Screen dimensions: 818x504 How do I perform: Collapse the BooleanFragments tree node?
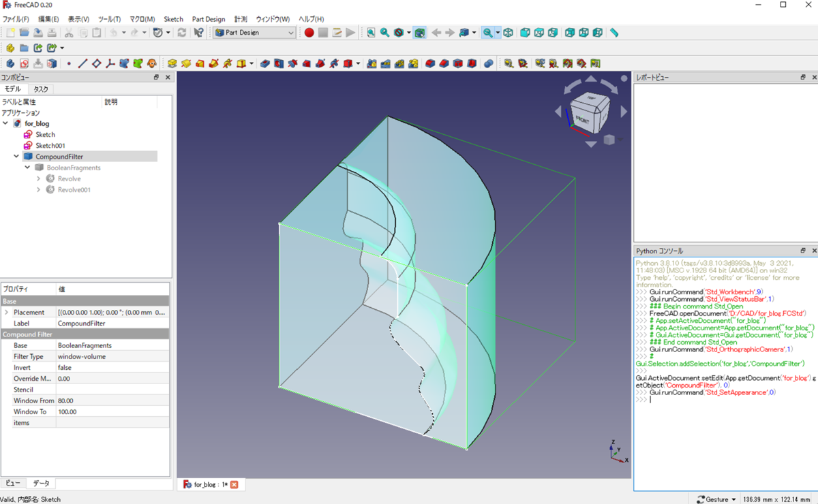click(x=27, y=168)
